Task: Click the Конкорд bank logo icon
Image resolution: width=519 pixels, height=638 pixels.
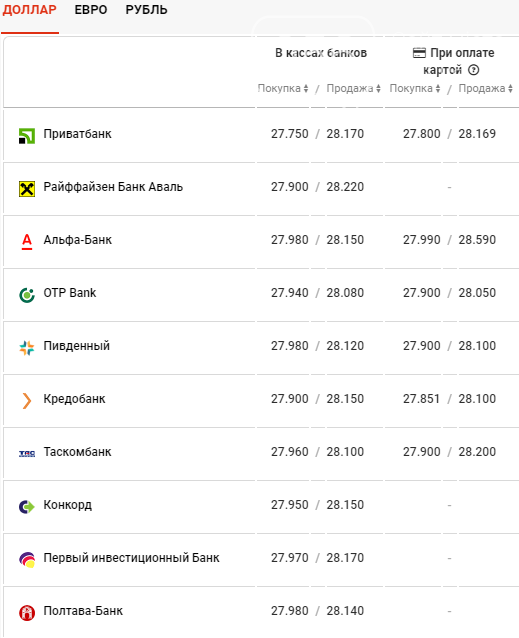Action: (x=27, y=507)
